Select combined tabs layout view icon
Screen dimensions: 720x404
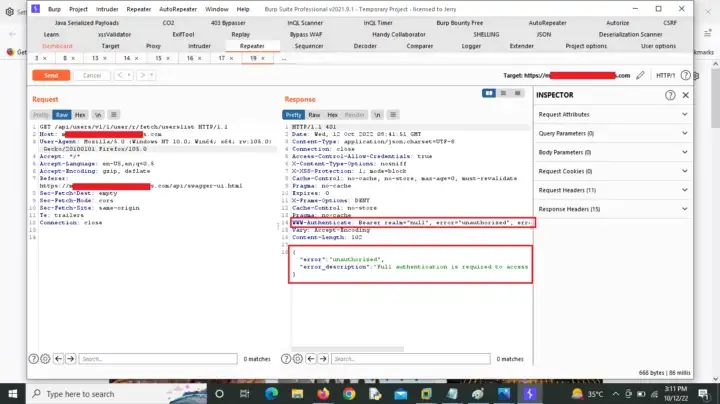[518, 93]
